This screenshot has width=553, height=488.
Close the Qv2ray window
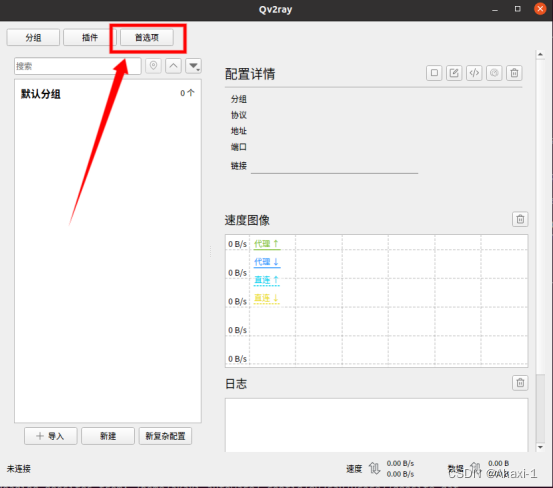(x=540, y=9)
